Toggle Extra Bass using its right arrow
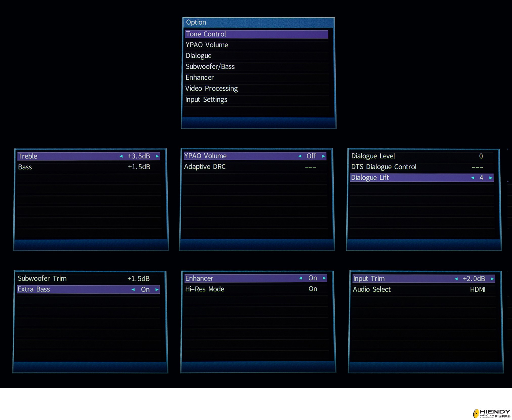 click(157, 289)
